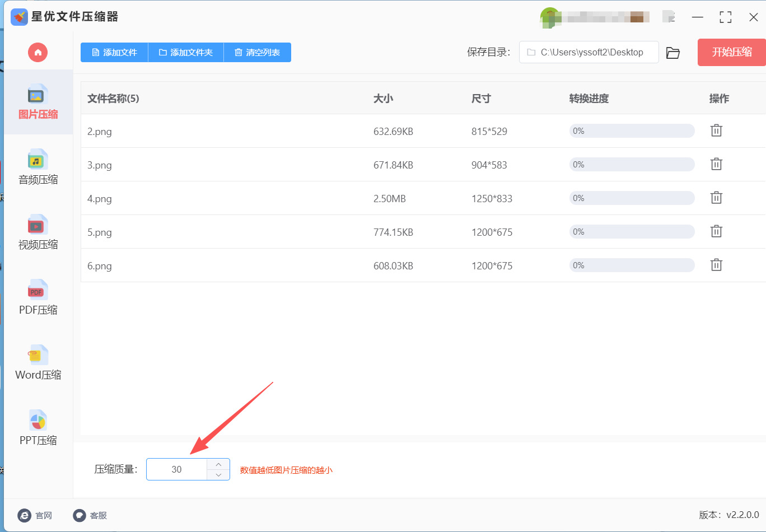Delete 2.png with trash icon
This screenshot has height=532, width=766.
(716, 130)
